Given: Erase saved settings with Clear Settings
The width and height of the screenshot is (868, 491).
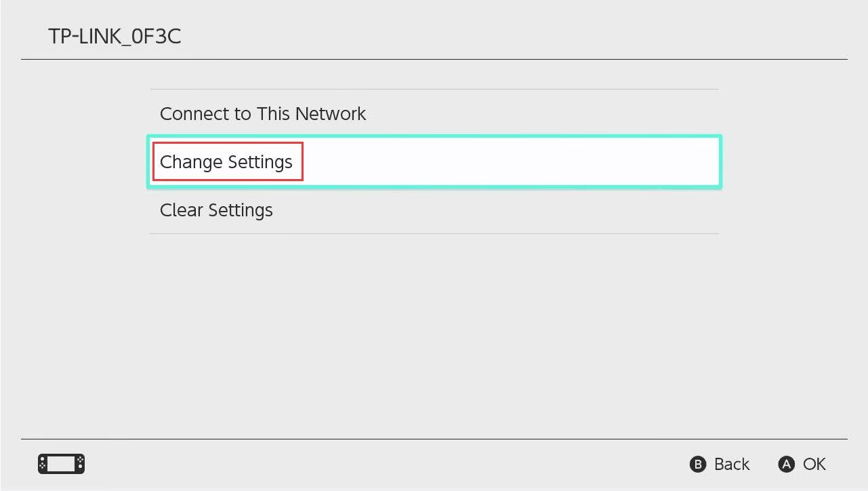Looking at the screenshot, I should 216,210.
